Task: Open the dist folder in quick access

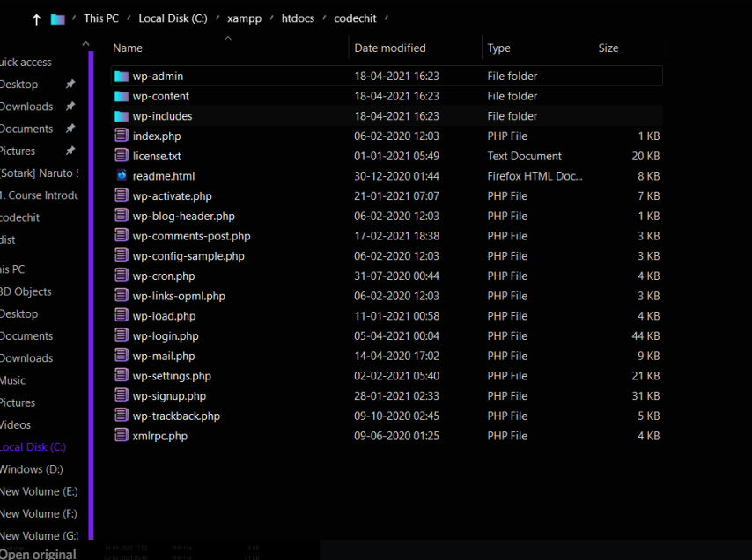Action: (x=8, y=239)
